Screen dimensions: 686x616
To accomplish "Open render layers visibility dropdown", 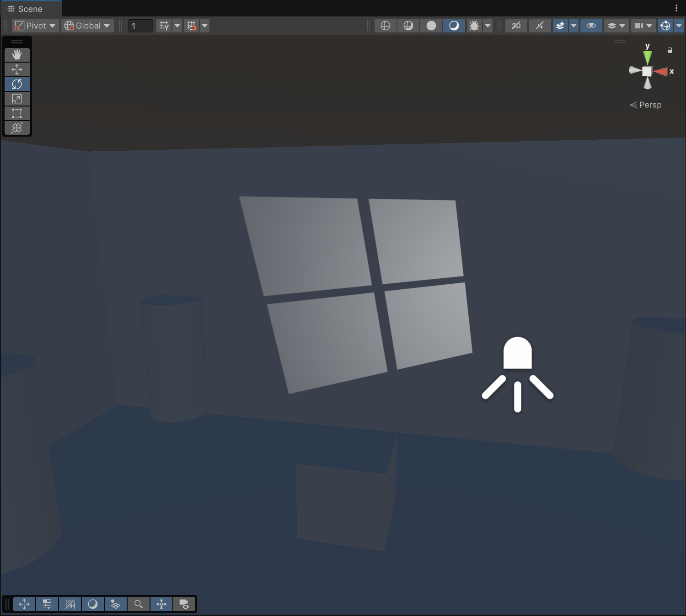I will click(x=616, y=26).
